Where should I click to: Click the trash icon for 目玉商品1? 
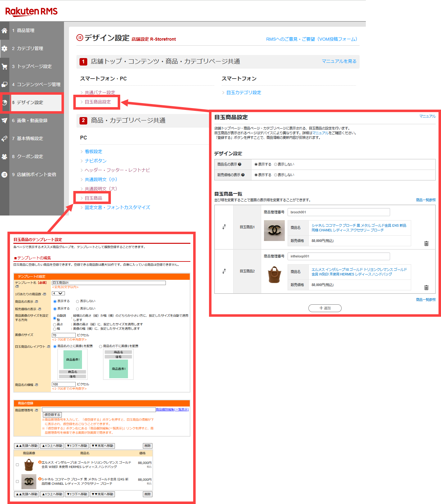[426, 243]
